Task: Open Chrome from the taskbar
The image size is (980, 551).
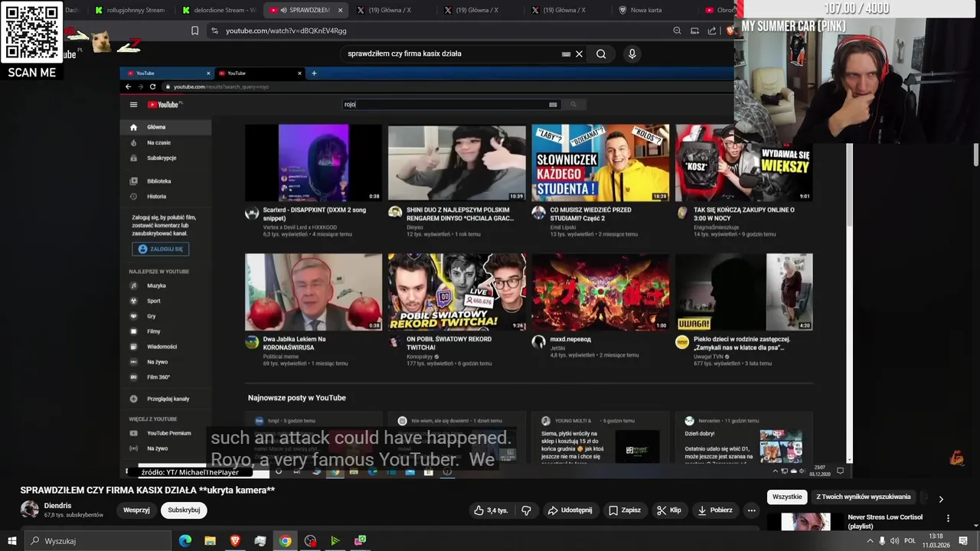Action: pyautogui.click(x=285, y=541)
